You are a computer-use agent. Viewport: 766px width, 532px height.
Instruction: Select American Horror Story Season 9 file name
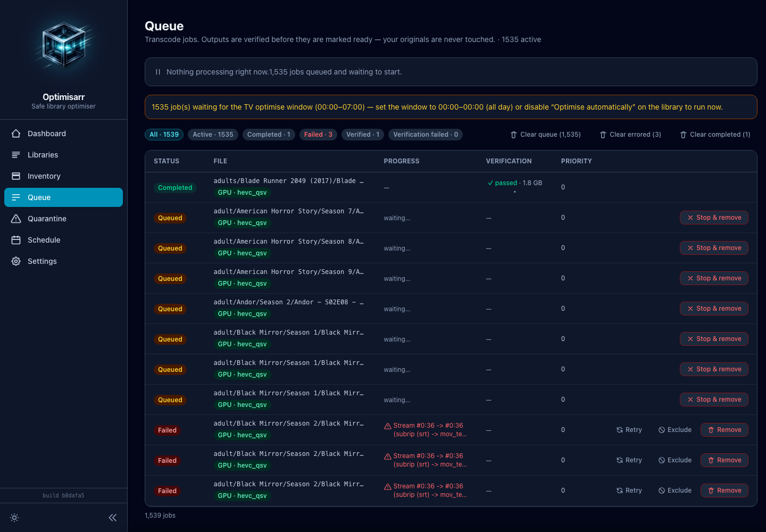coord(289,272)
